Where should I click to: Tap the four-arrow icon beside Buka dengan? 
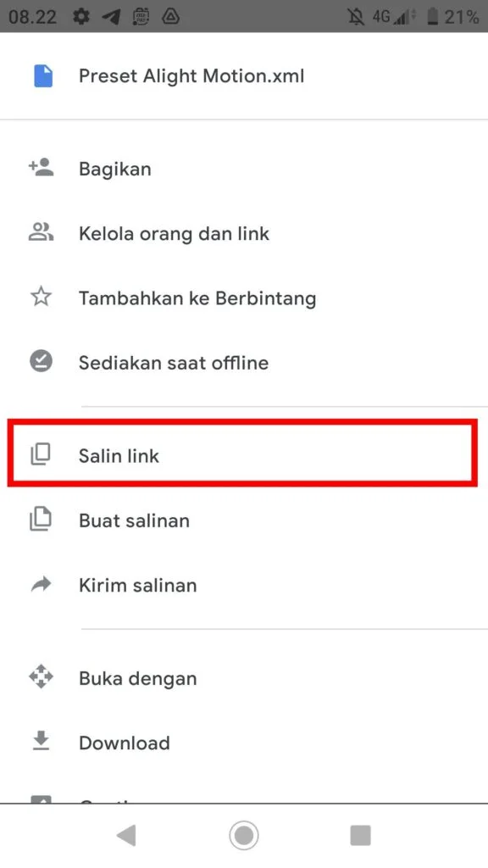click(x=41, y=677)
